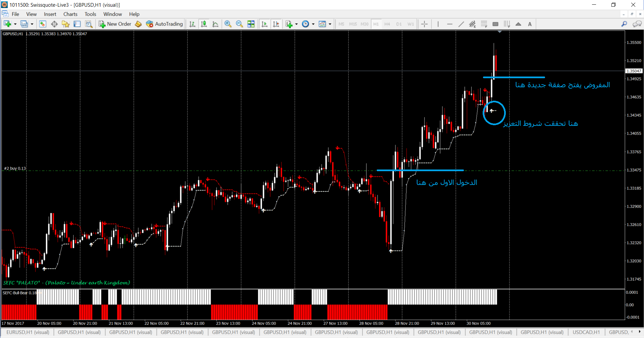Viewport: 644px width, 338px height.
Task: Toggle the Chart Shift option
Action: pyautogui.click(x=276, y=24)
